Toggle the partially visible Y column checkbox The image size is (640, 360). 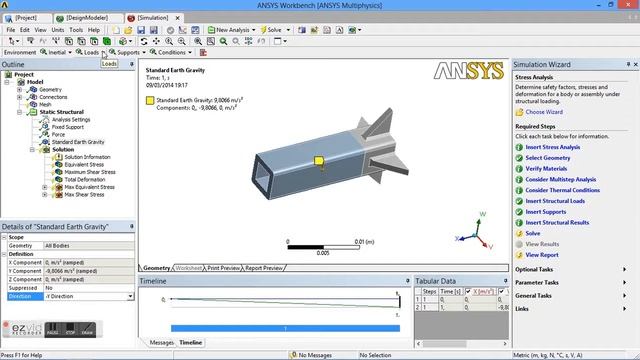tap(501, 291)
